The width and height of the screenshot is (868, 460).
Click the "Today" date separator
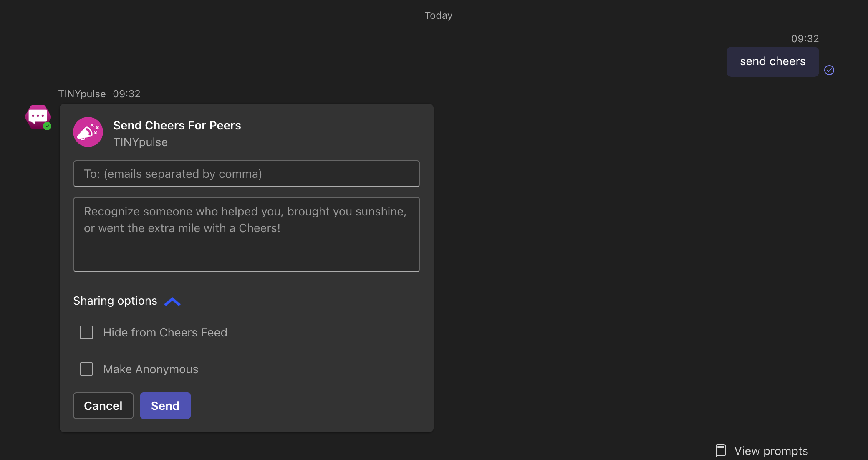[438, 15]
